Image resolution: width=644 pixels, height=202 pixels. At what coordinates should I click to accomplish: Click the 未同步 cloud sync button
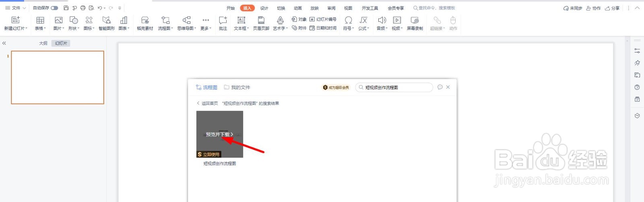(573, 8)
